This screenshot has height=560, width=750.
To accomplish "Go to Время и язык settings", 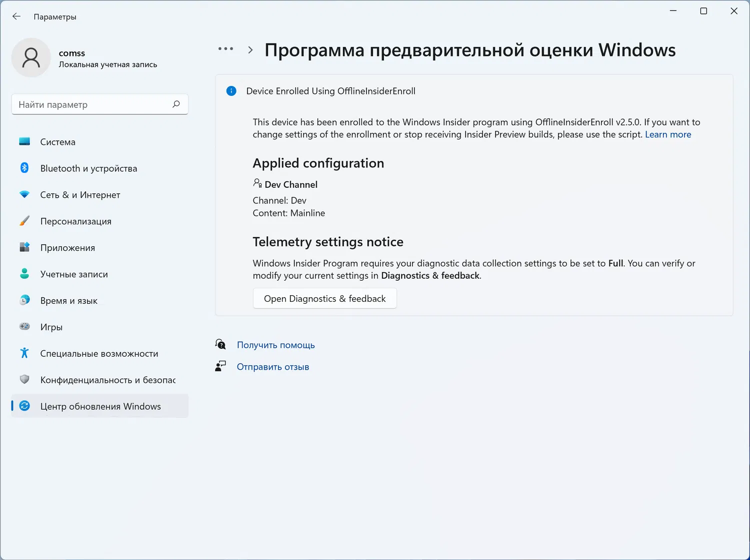I will point(100,301).
